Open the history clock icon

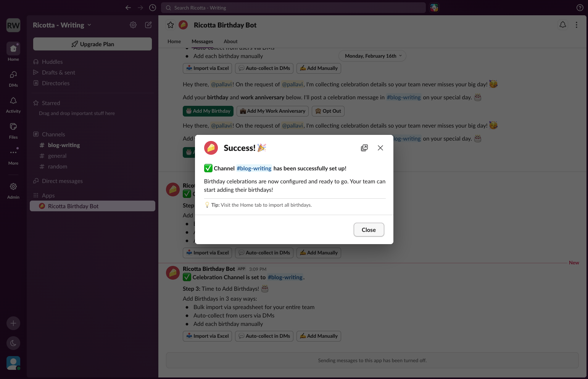coord(153,8)
